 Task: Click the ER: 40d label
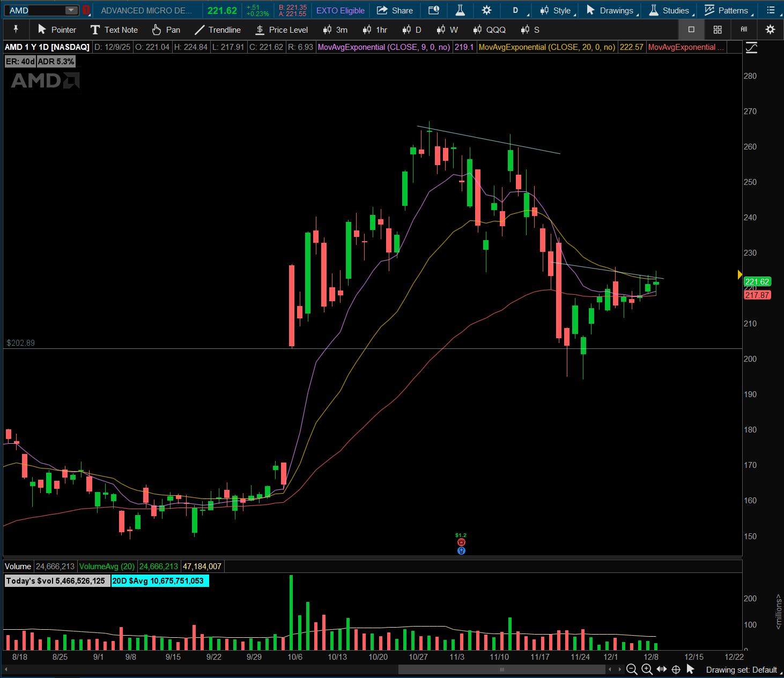click(x=20, y=62)
